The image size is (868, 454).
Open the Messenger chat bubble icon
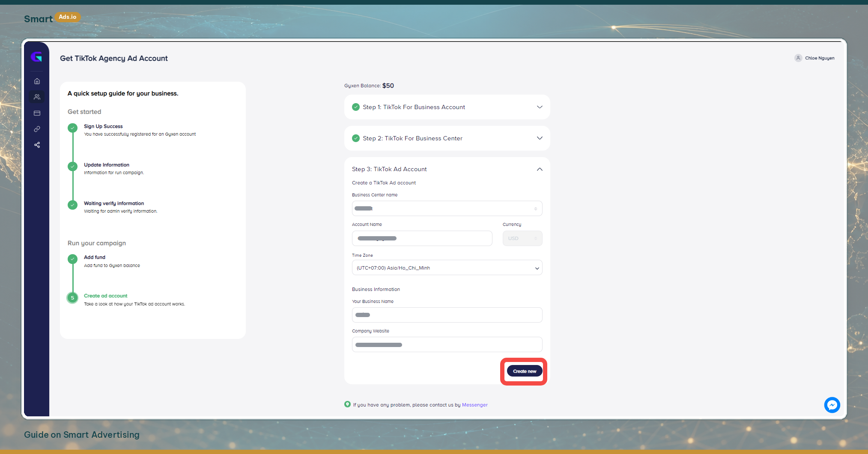832,405
